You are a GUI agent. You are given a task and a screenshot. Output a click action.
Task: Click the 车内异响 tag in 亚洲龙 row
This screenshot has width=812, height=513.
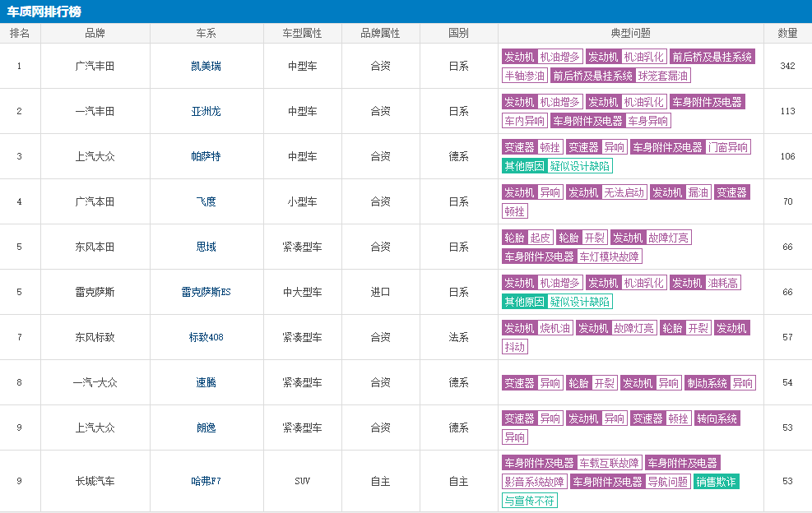(x=525, y=121)
